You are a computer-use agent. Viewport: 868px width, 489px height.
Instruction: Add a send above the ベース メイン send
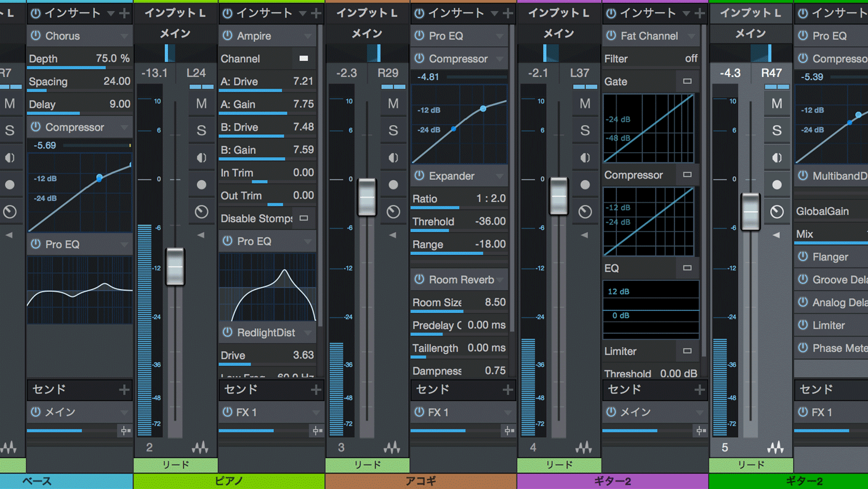[x=124, y=389]
